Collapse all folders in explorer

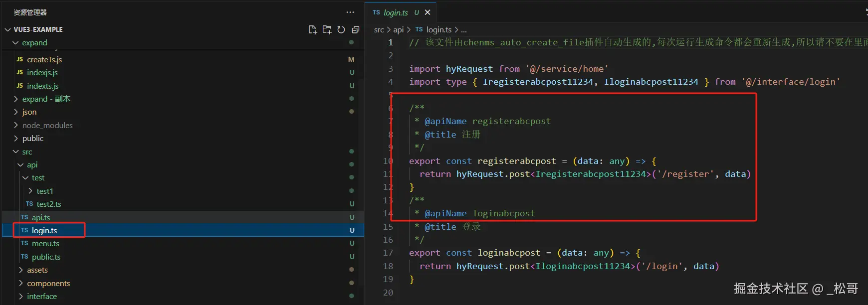point(355,30)
